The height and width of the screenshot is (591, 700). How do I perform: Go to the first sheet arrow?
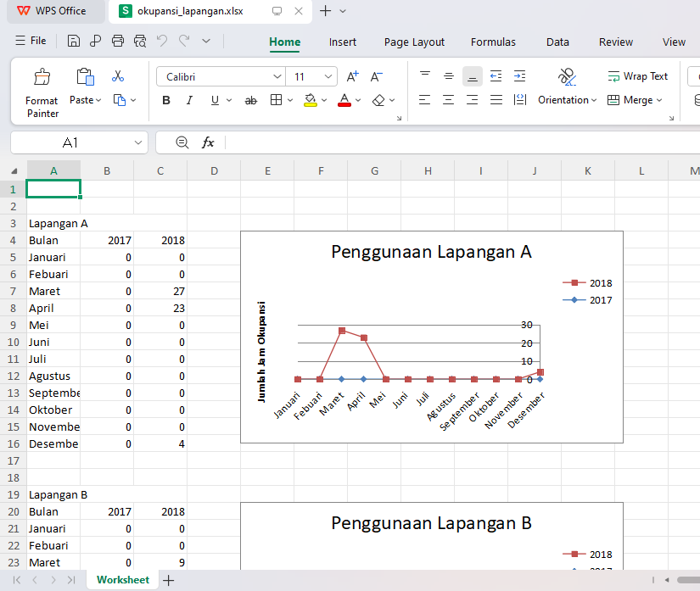pos(17,580)
